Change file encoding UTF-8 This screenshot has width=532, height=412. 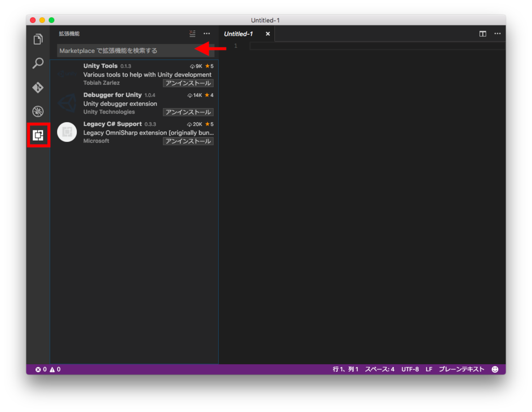coord(410,369)
